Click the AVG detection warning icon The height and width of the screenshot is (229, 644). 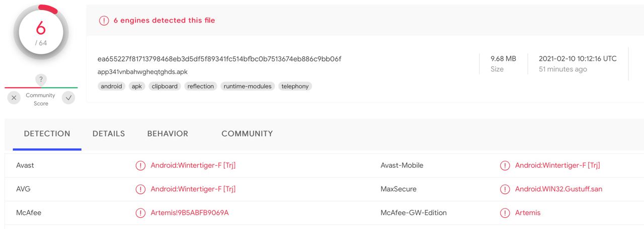(x=140, y=189)
